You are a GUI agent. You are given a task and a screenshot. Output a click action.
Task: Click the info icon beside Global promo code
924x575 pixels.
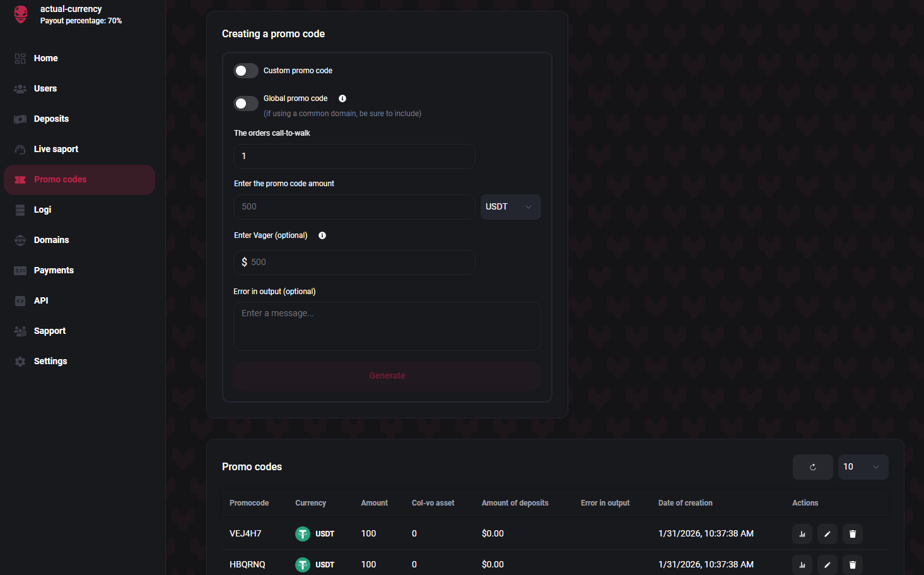342,98
